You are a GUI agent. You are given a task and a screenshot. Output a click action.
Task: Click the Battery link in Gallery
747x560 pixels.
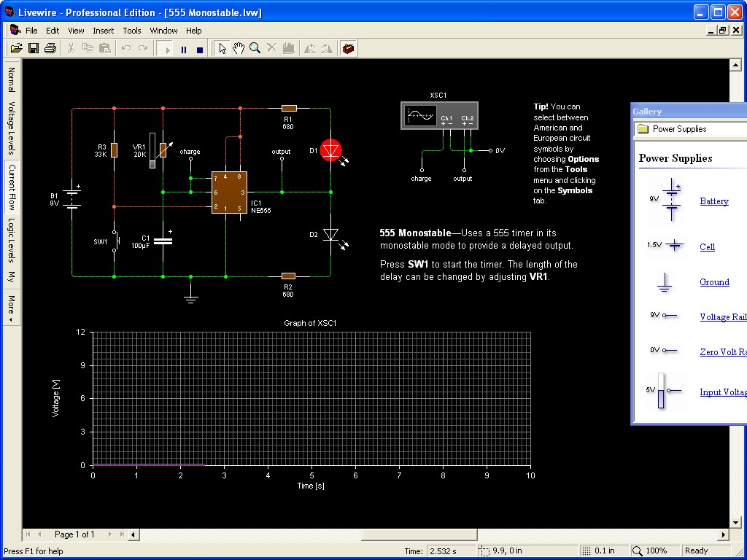[713, 201]
